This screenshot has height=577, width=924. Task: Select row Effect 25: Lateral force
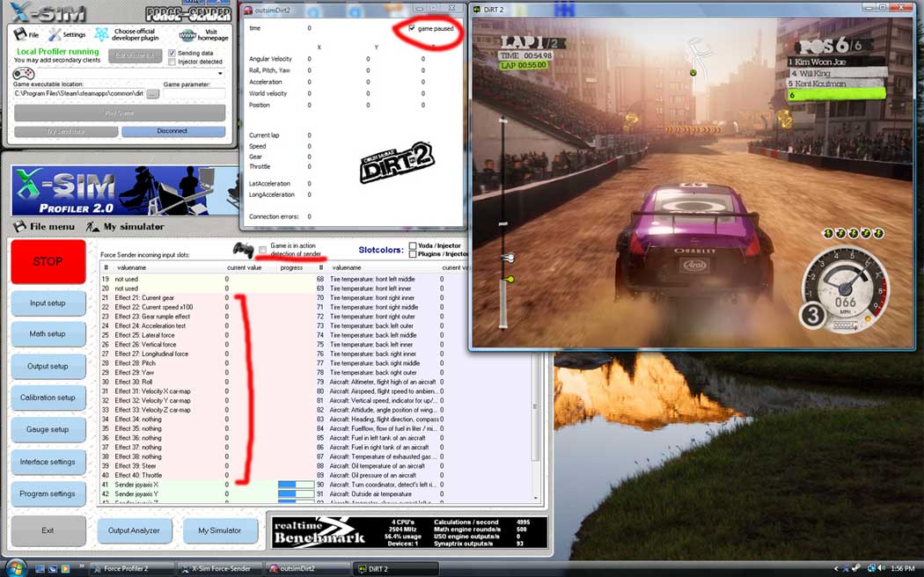(207, 335)
